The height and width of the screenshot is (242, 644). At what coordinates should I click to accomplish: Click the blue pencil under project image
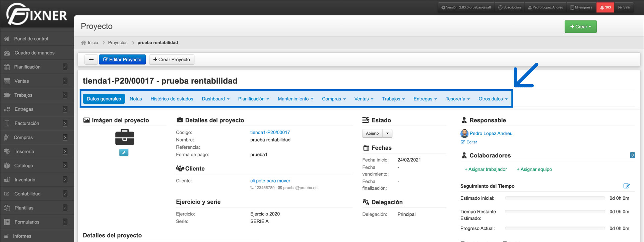[124, 153]
